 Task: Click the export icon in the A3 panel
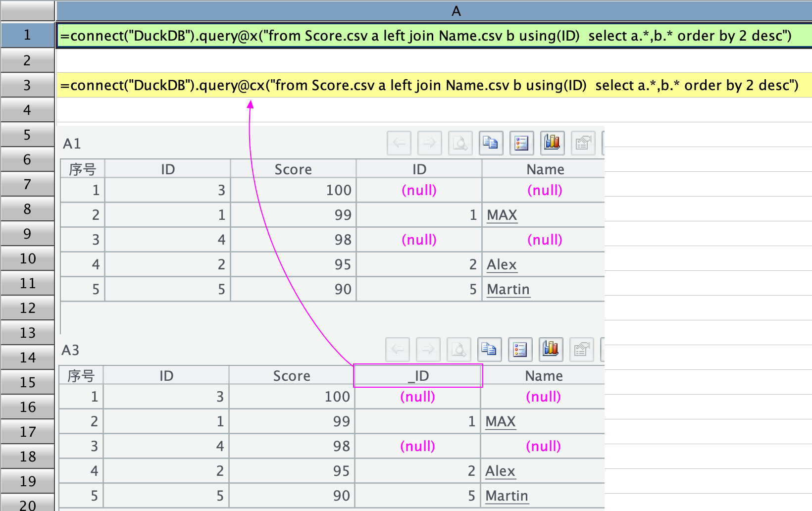coord(581,350)
